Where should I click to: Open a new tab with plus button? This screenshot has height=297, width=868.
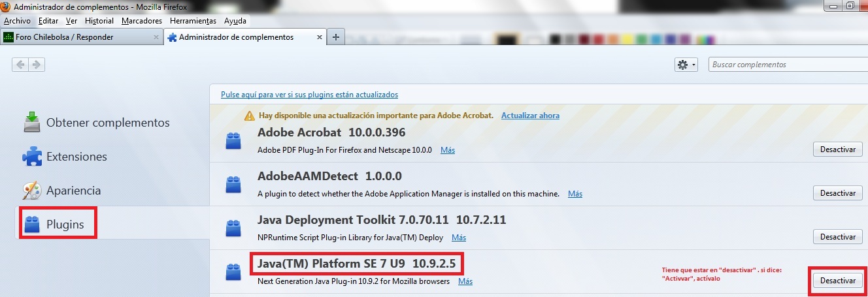[x=335, y=37]
